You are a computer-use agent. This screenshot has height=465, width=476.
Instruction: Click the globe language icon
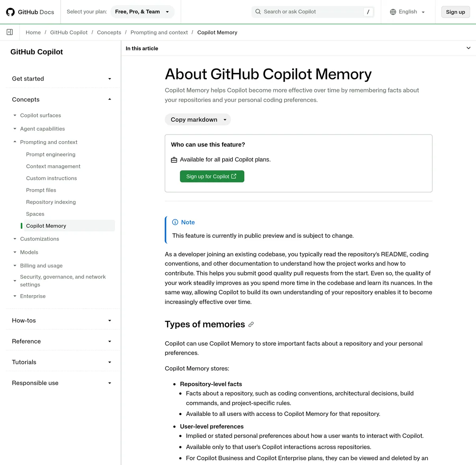(x=393, y=12)
